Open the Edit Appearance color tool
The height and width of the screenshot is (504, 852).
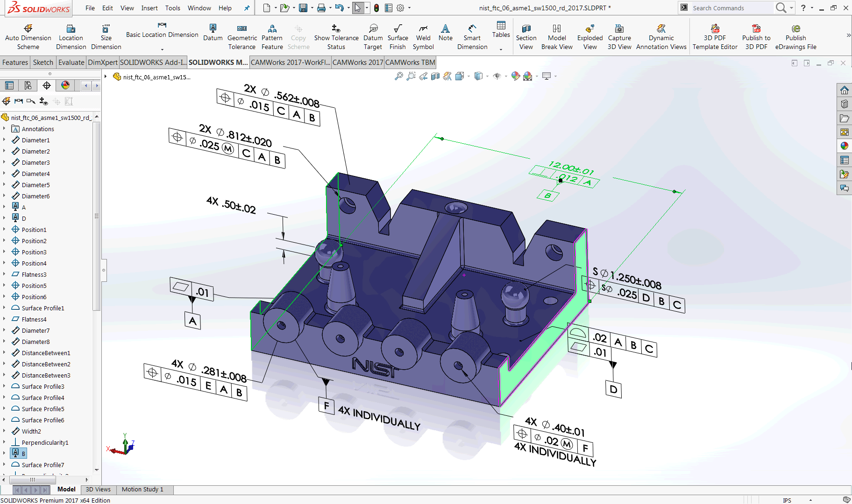515,76
